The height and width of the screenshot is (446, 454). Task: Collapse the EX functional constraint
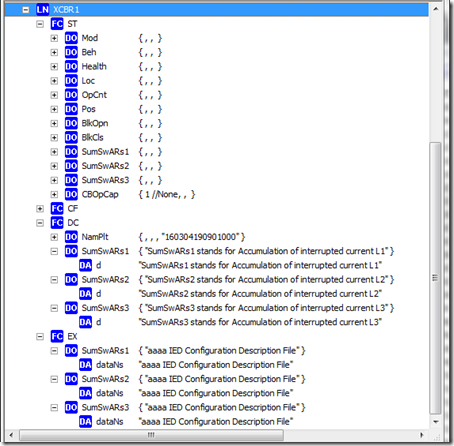click(40, 336)
